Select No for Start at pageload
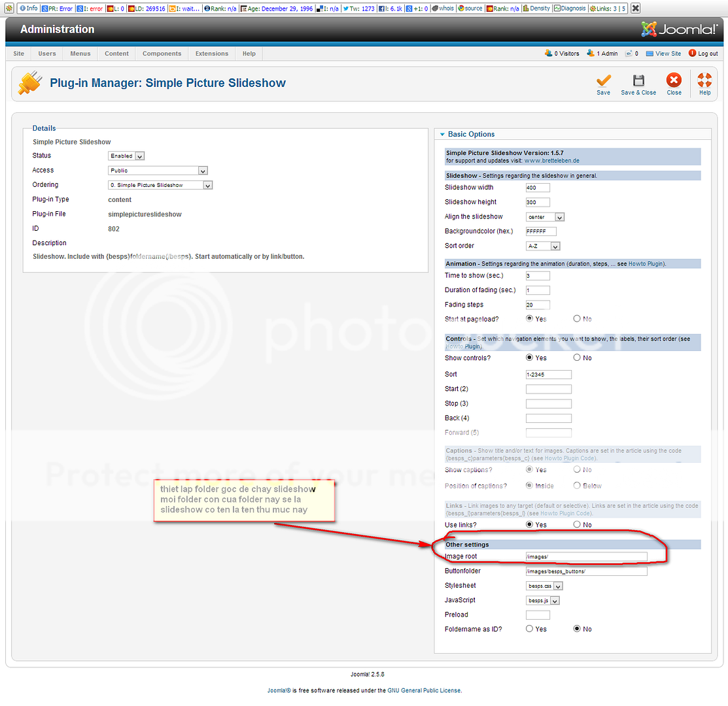 (x=577, y=319)
